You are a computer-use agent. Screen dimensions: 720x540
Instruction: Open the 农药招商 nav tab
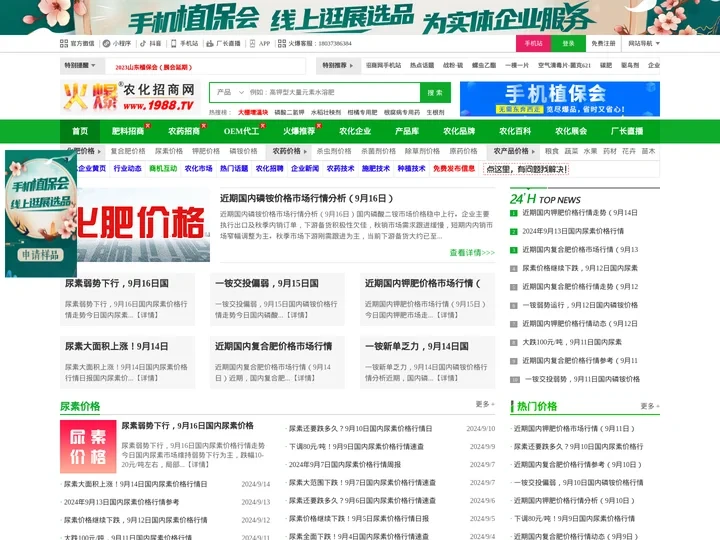(x=184, y=131)
